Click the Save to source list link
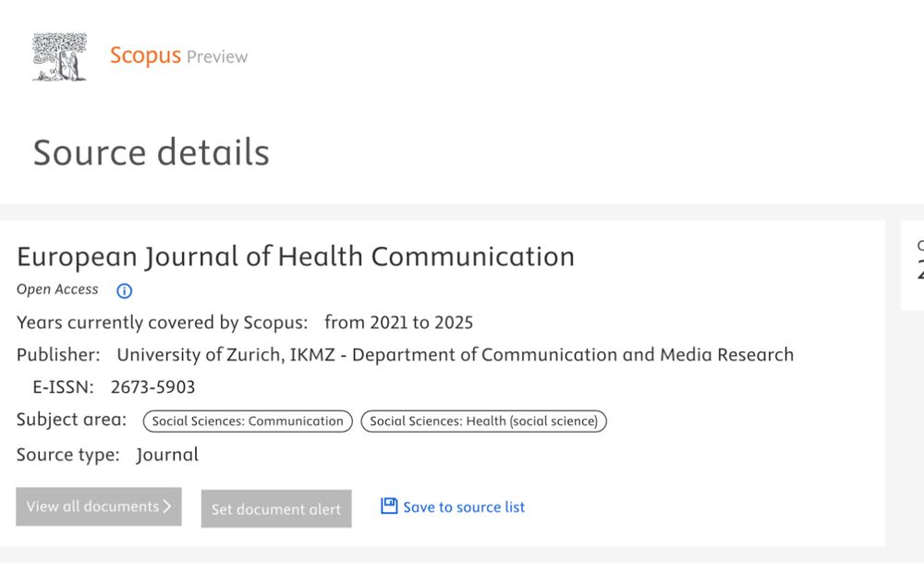 coord(464,507)
